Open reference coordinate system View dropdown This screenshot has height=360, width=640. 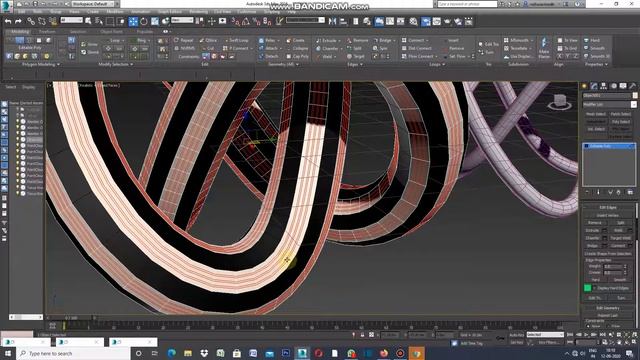click(x=182, y=20)
